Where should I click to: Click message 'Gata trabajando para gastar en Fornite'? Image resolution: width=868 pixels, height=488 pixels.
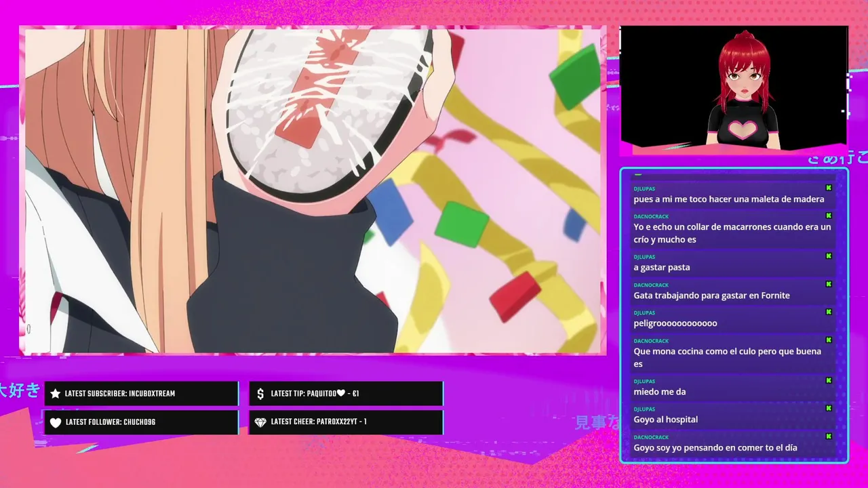pyautogui.click(x=711, y=296)
